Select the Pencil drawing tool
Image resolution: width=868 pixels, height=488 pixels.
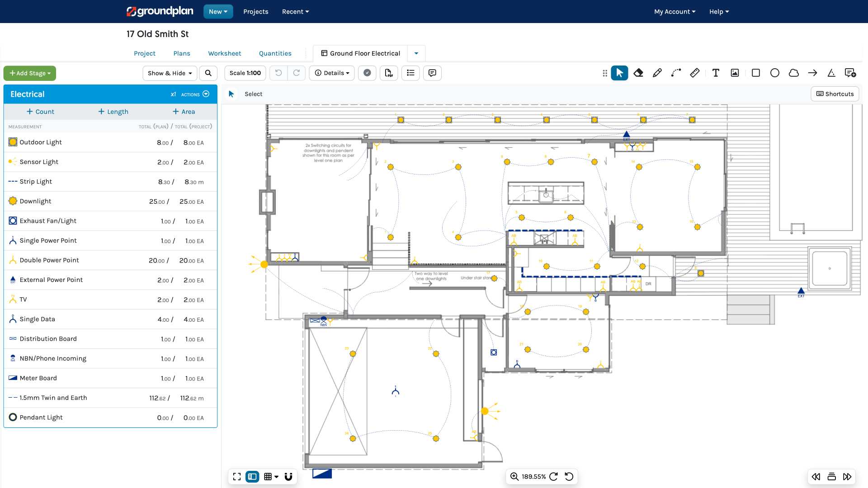[657, 73]
